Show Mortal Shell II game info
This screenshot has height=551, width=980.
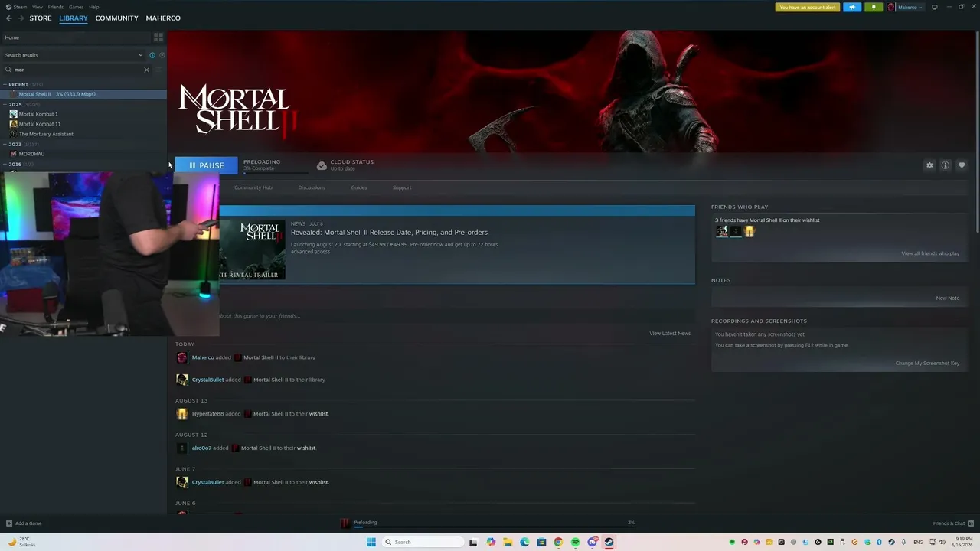click(x=946, y=165)
